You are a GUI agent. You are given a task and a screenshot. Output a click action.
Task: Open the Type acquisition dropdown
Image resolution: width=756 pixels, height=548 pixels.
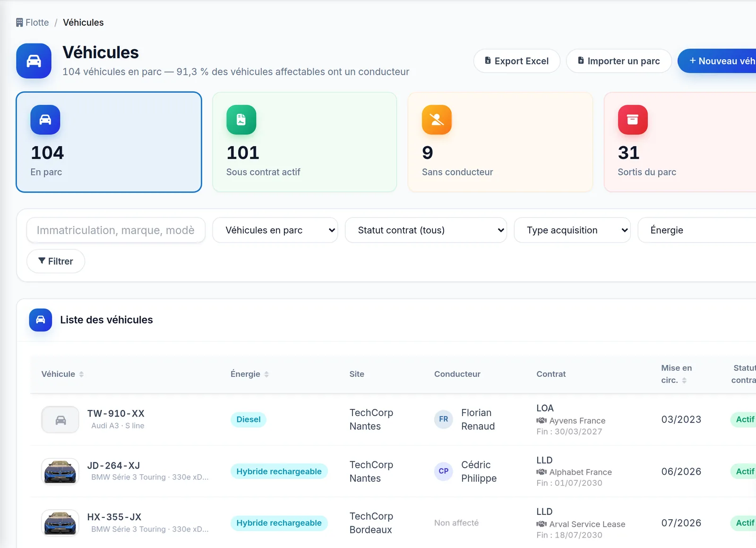(x=572, y=230)
